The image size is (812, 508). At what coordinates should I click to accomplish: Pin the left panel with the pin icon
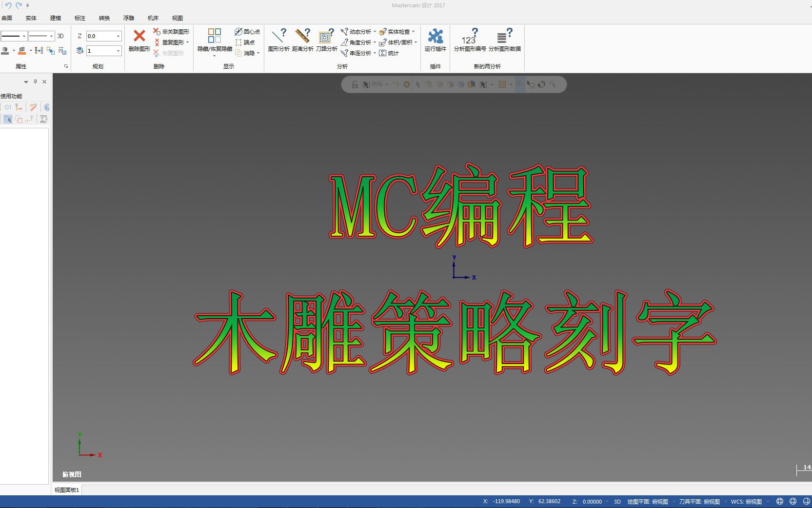(35, 81)
